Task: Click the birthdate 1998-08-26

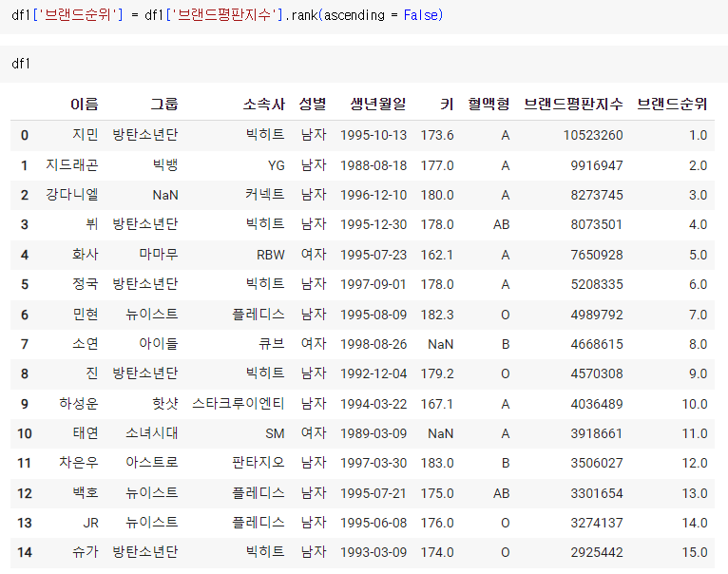Action: (374, 344)
